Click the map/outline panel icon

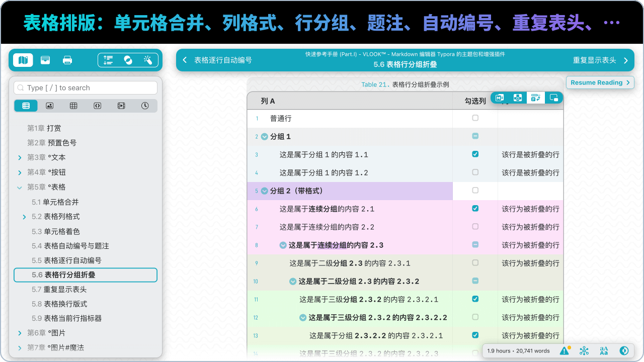pyautogui.click(x=23, y=60)
